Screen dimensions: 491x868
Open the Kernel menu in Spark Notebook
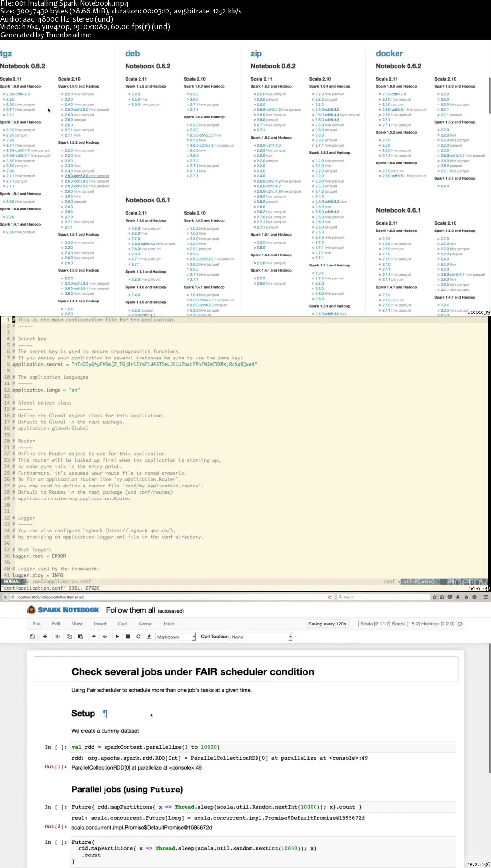(x=145, y=624)
